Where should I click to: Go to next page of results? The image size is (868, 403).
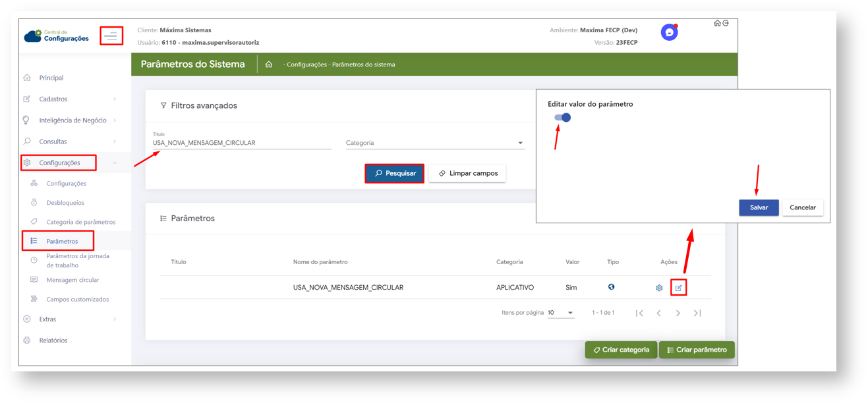pos(678,313)
